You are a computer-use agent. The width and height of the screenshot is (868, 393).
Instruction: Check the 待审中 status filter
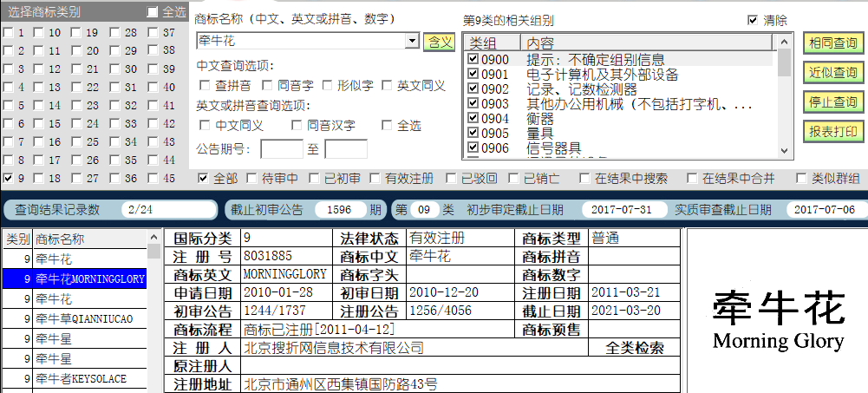click(251, 178)
